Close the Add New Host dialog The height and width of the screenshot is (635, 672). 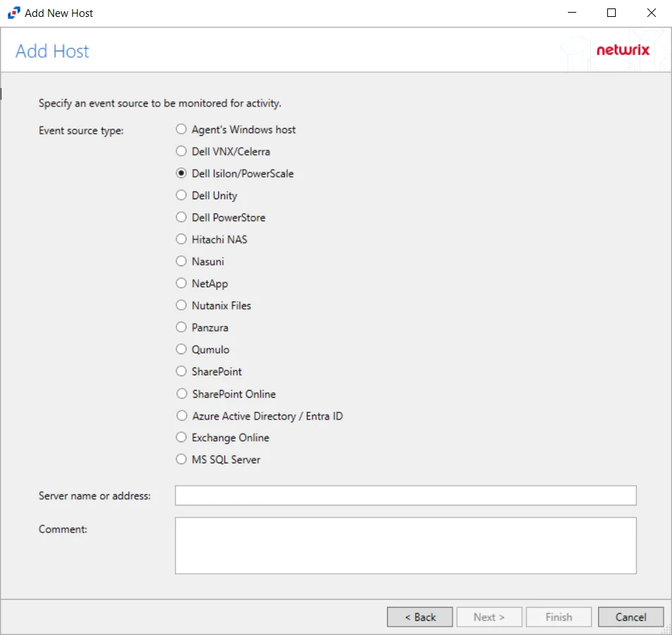click(652, 13)
